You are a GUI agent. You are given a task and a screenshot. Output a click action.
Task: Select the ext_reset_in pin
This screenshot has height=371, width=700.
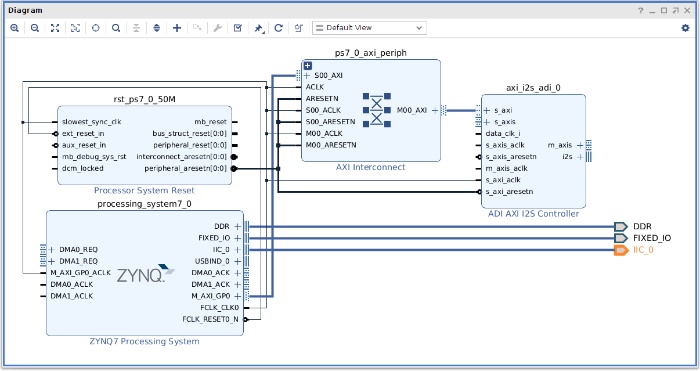pos(83,133)
